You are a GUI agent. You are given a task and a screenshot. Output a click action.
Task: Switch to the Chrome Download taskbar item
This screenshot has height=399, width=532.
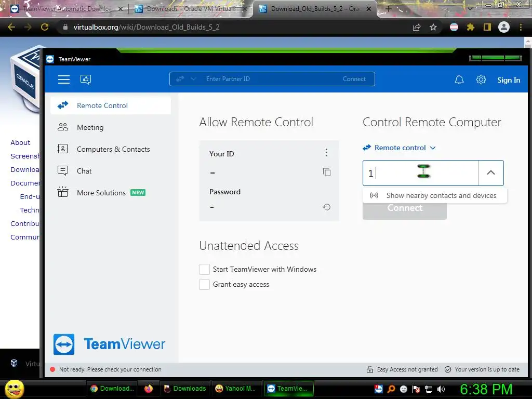112,389
